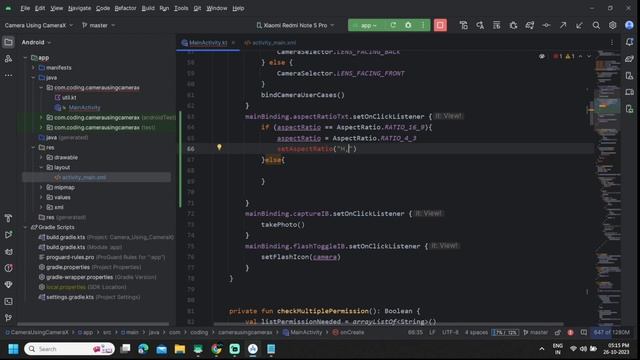Open Terminal tool window icon
This screenshot has width=640, height=360.
(x=8, y=301)
